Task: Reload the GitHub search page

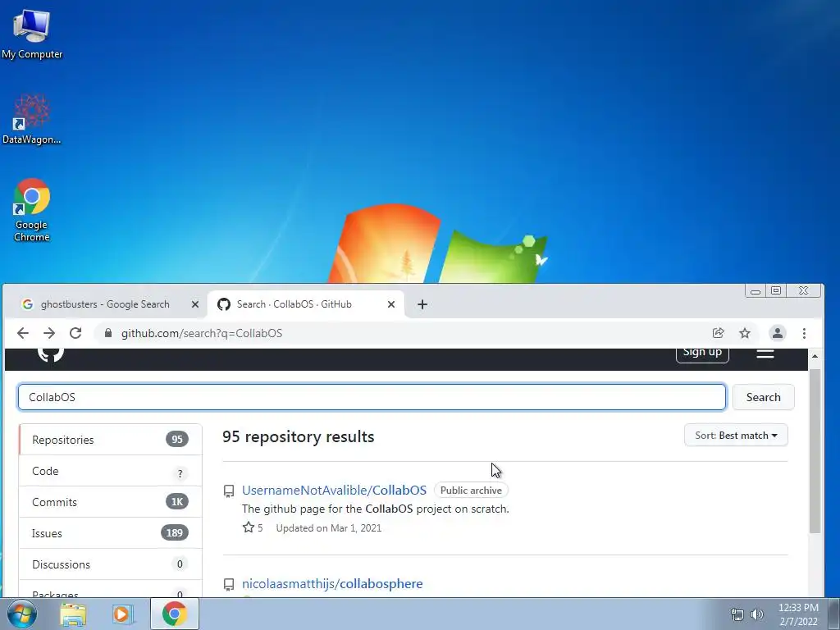Action: click(75, 333)
